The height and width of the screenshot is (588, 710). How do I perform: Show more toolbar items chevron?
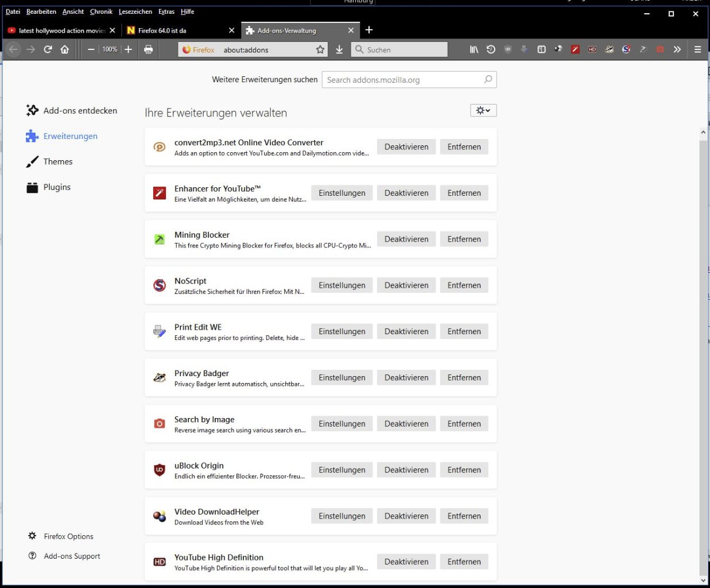[x=677, y=49]
